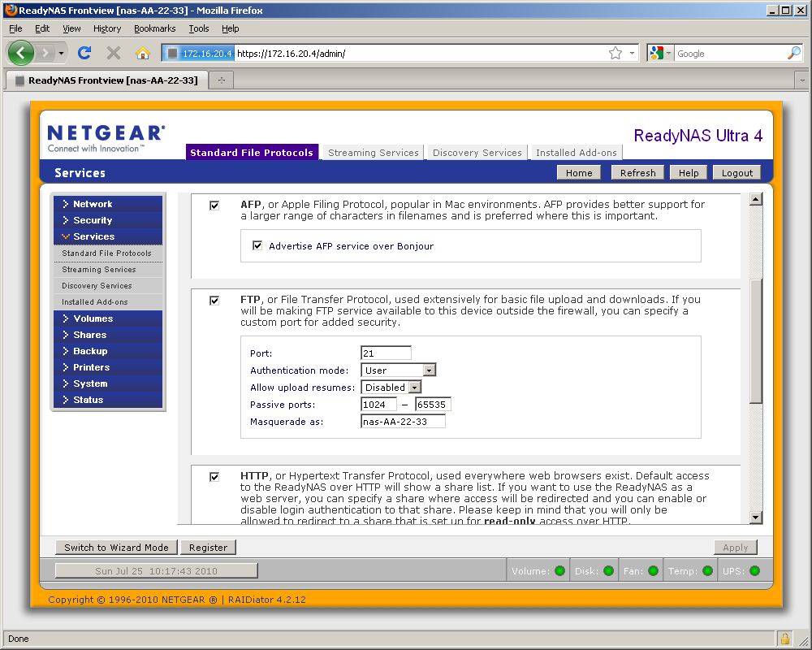Toggle the AFP protocol checkbox
Viewport: 812px width, 650px height.
[x=214, y=206]
